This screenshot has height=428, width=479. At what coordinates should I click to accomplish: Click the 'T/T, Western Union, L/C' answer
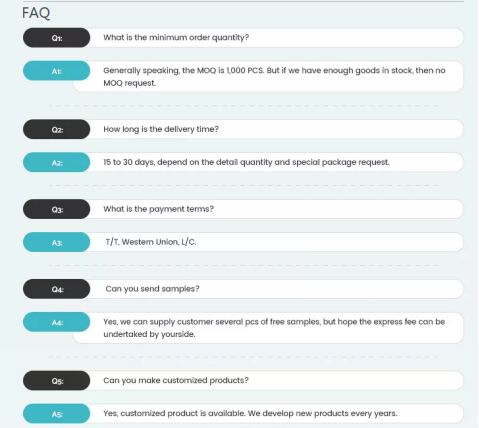151,242
